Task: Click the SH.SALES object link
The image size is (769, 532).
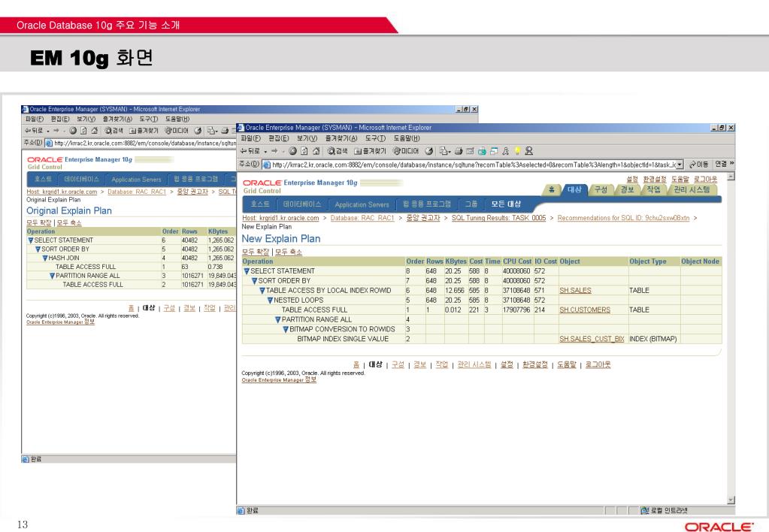Action: [x=575, y=290]
